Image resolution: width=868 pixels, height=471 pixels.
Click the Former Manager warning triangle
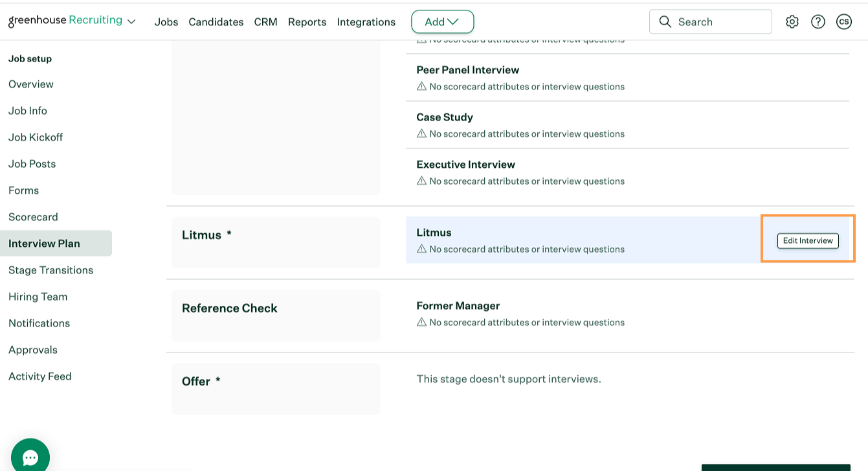click(x=421, y=322)
